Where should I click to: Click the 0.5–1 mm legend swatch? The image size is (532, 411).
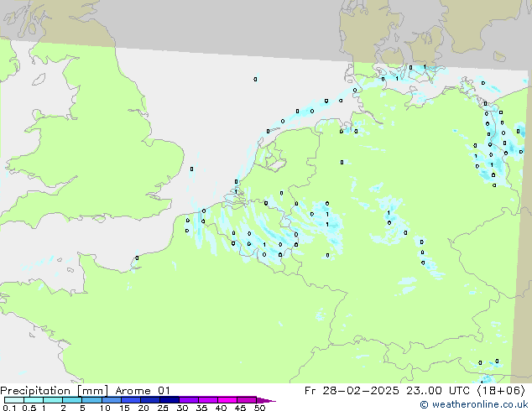(x=34, y=400)
